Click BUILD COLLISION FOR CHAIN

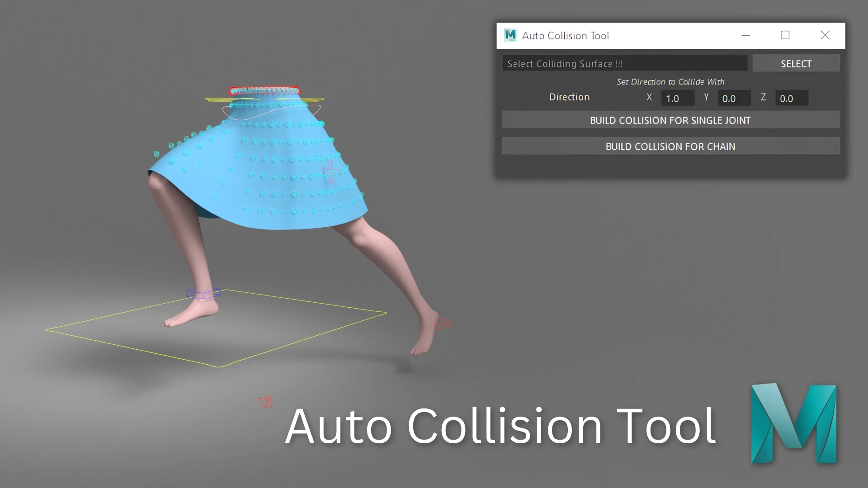tap(670, 146)
